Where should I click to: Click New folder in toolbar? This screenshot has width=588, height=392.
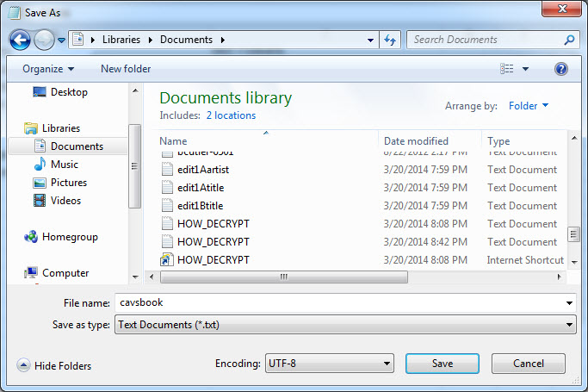click(x=126, y=69)
